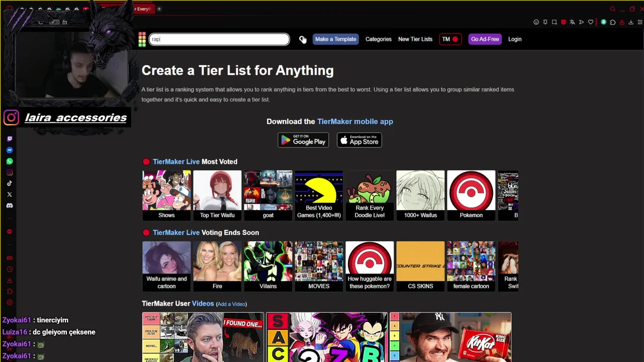Open WhatsApp in the Opera sidebar
Viewport: 644px width, 362px height.
10,161
